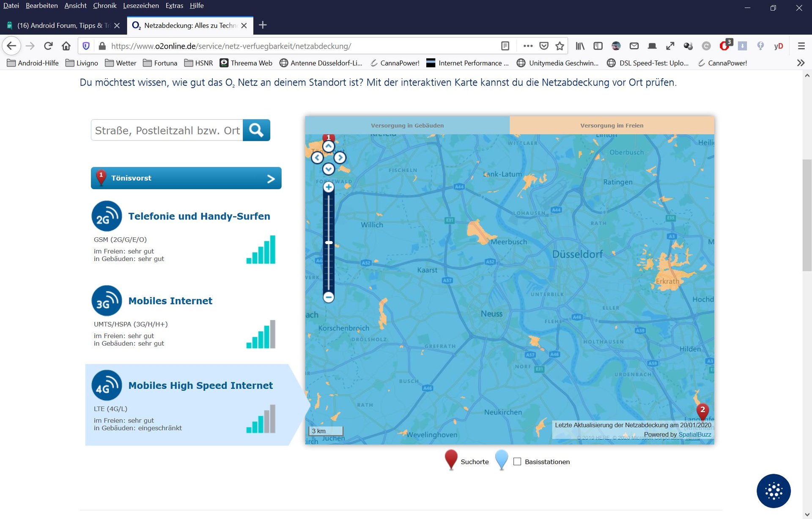Expand the Tönisvorst location entry
The height and width of the screenshot is (519, 812).
pyautogui.click(x=186, y=178)
